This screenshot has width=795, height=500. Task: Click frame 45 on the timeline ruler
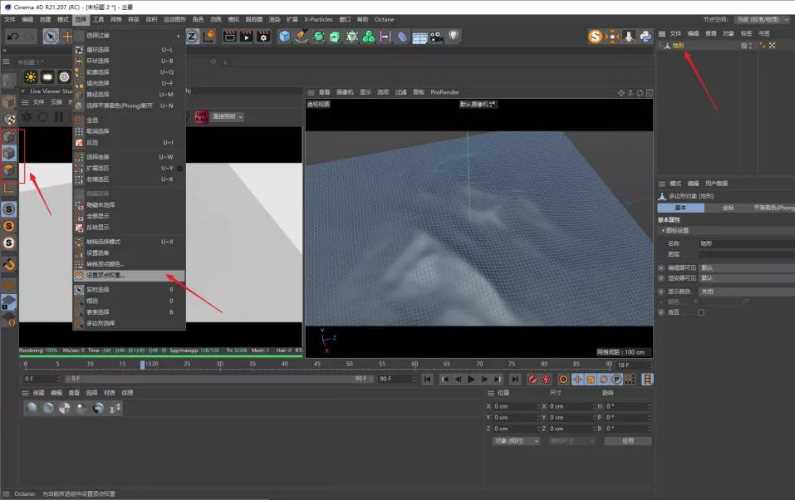317,364
